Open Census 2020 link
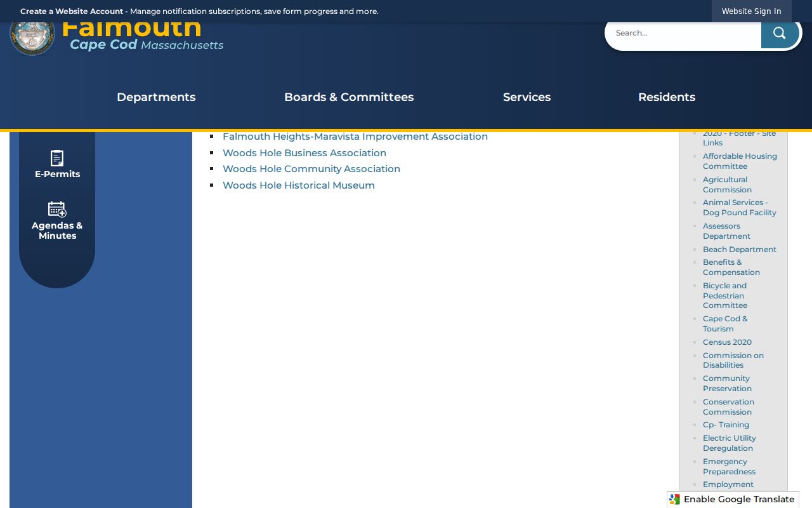This screenshot has height=508, width=812. click(x=727, y=342)
